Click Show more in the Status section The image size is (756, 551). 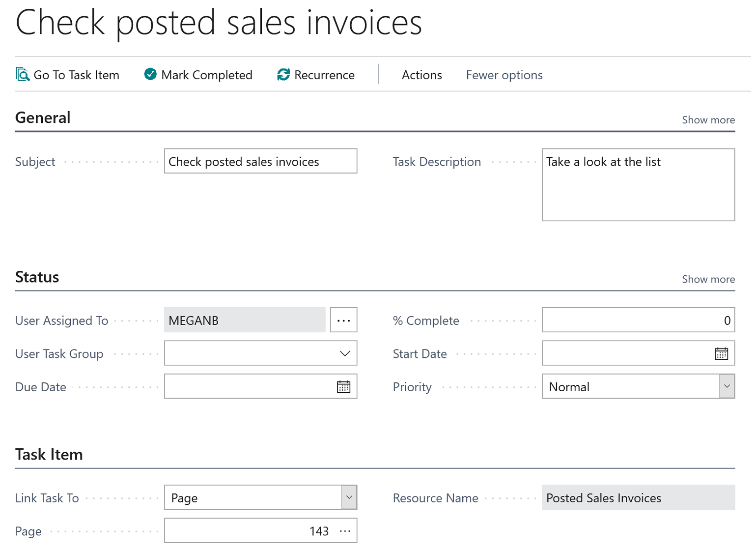[x=708, y=279]
